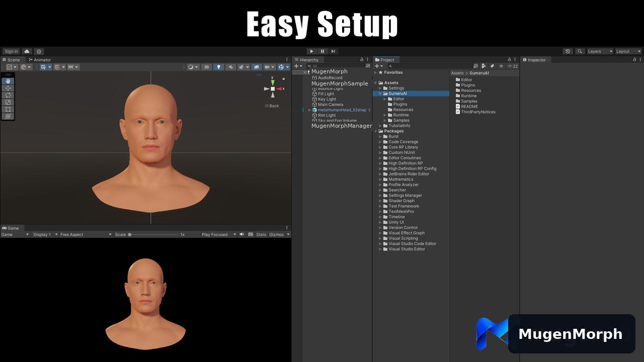The height and width of the screenshot is (362, 644).
Task: Click the README file in SumeruAI
Action: [469, 107]
